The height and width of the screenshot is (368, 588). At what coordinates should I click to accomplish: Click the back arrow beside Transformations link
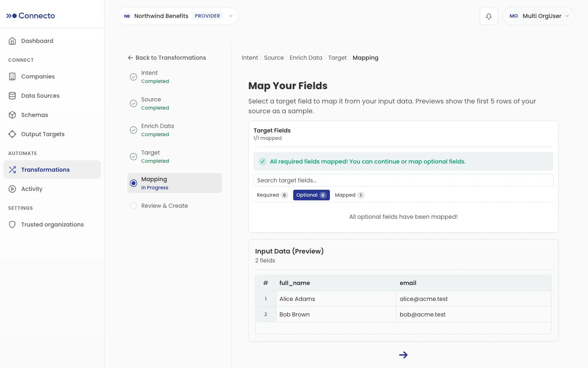pyautogui.click(x=131, y=58)
